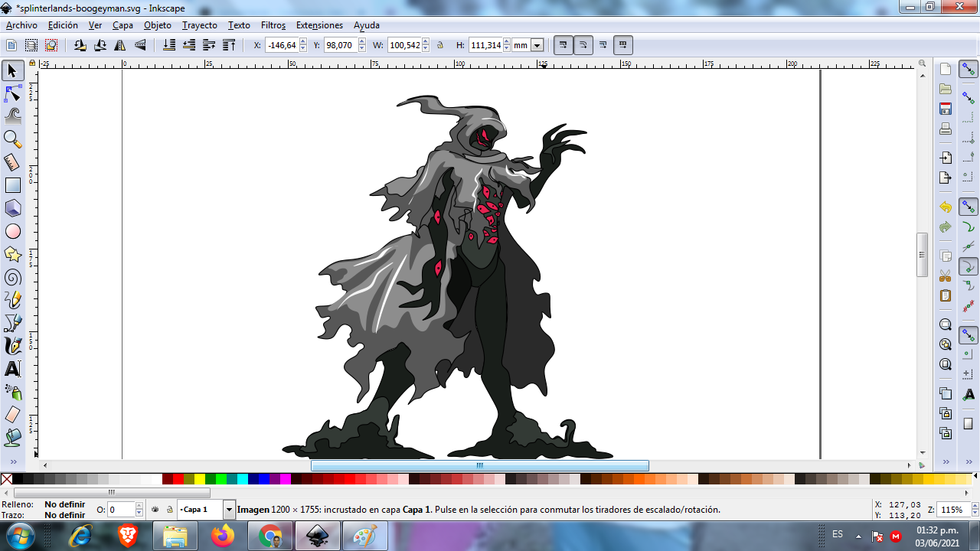Select the Measure ruler tool

pyautogui.click(x=12, y=162)
